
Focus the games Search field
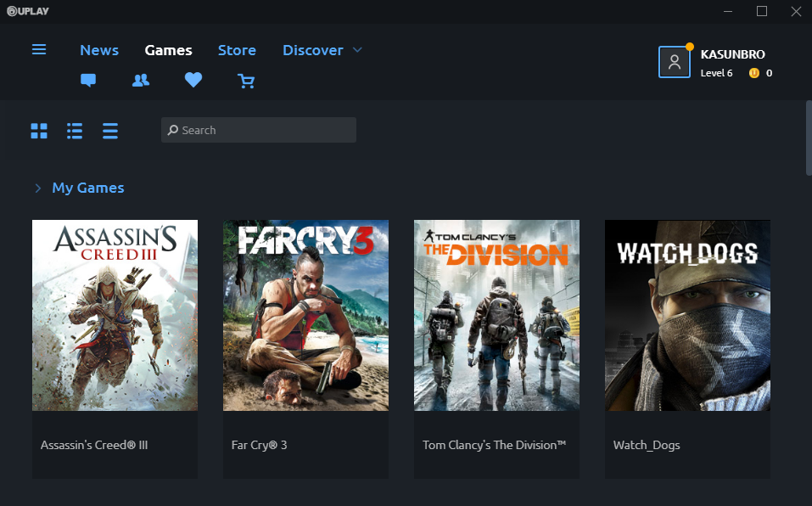click(x=259, y=130)
